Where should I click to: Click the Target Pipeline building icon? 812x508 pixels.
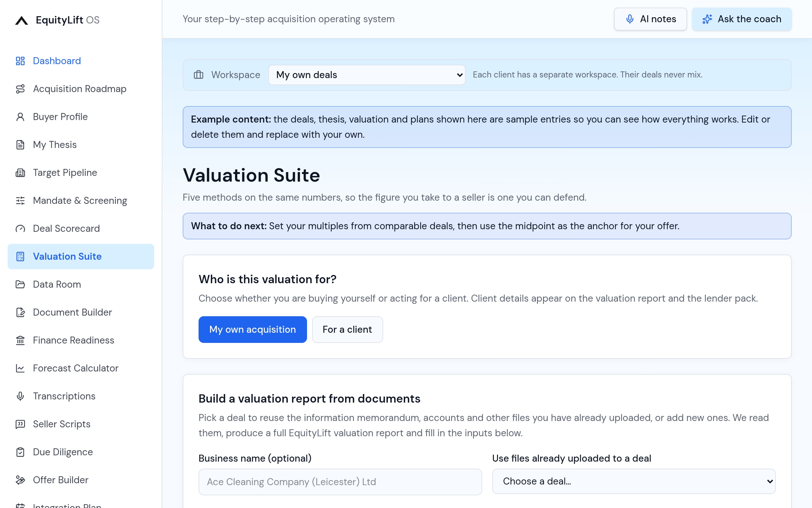click(x=20, y=172)
